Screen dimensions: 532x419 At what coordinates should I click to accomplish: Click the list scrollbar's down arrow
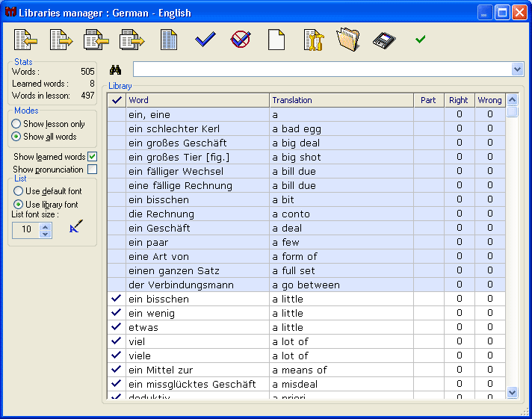click(x=512, y=391)
